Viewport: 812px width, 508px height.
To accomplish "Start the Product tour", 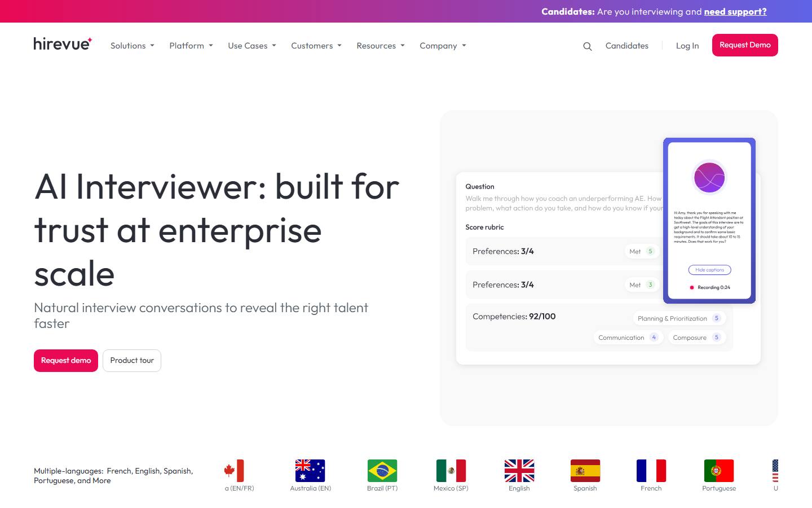I will pos(132,361).
